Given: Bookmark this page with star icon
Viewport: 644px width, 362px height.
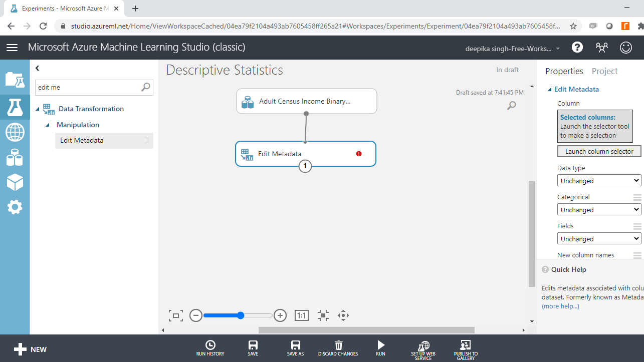Looking at the screenshot, I should point(573,26).
